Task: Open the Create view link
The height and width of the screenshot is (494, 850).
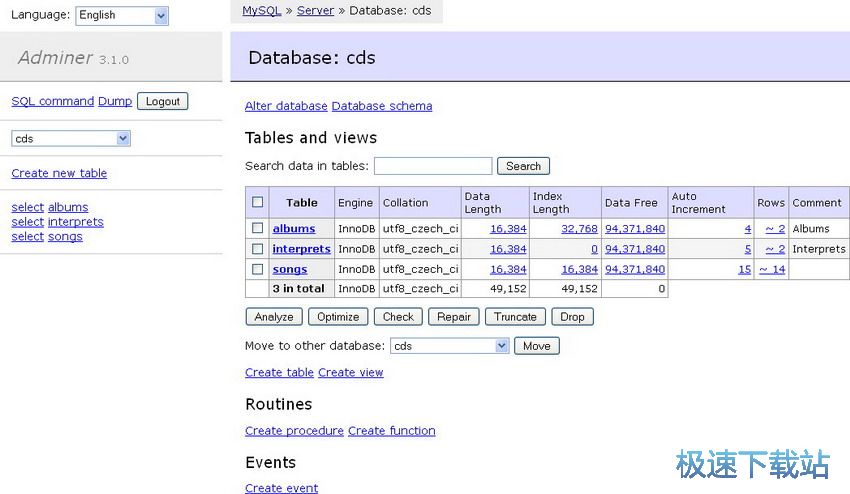Action: point(351,373)
